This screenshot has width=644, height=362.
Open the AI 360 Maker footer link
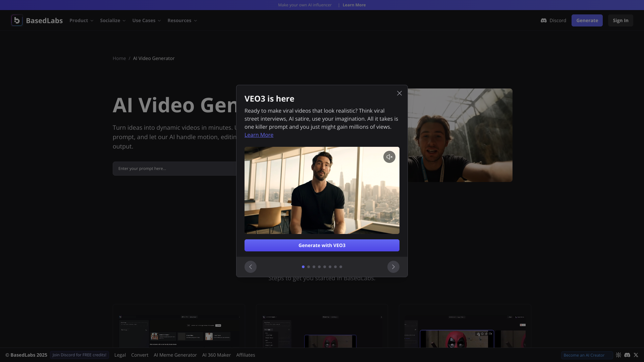(216, 355)
